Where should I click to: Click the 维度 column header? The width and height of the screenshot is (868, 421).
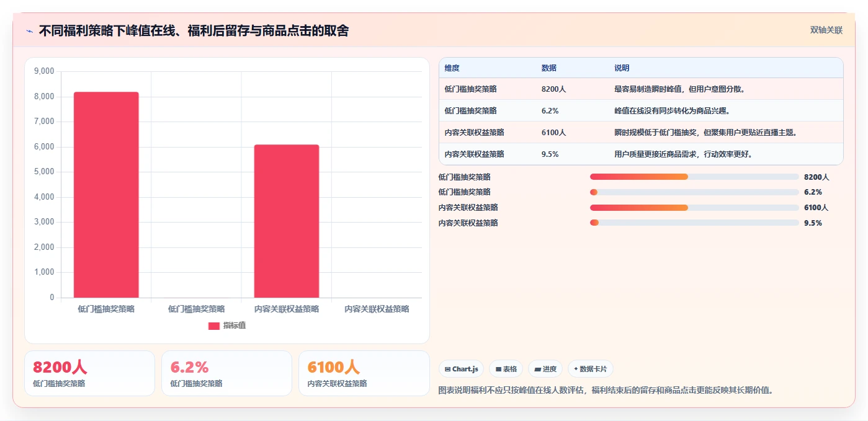[x=452, y=68]
